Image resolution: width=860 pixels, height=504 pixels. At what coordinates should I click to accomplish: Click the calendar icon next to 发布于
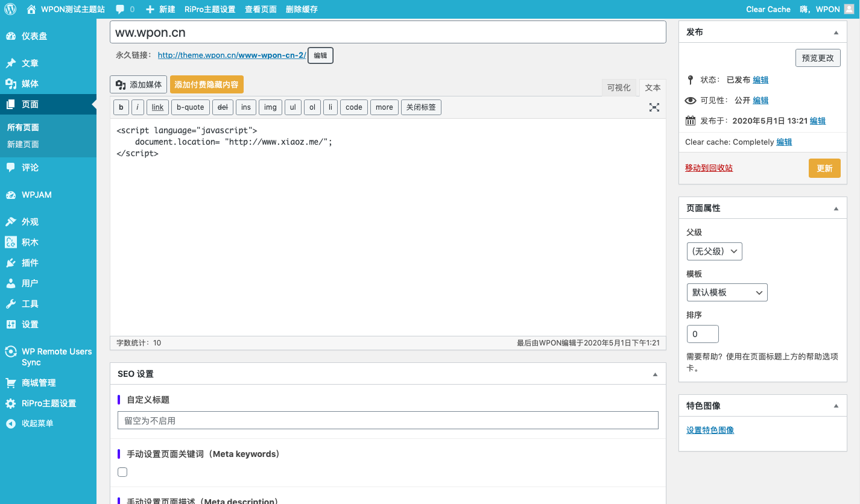click(691, 121)
